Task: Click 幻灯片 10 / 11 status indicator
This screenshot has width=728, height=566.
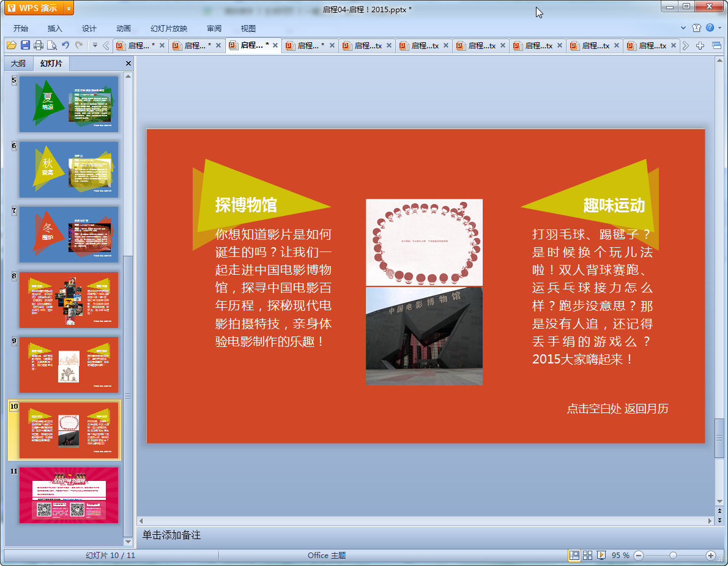Action: pos(110,556)
